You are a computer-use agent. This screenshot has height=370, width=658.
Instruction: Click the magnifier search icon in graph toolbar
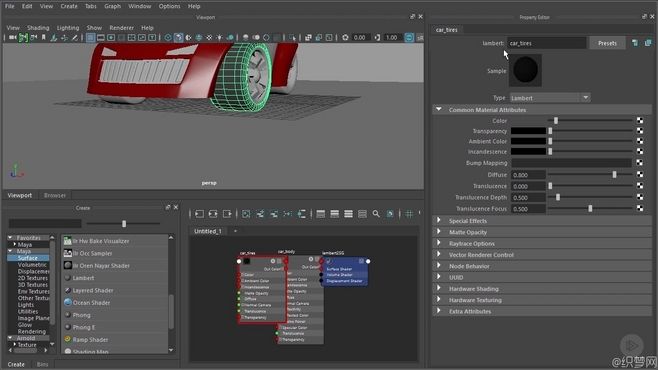click(376, 214)
